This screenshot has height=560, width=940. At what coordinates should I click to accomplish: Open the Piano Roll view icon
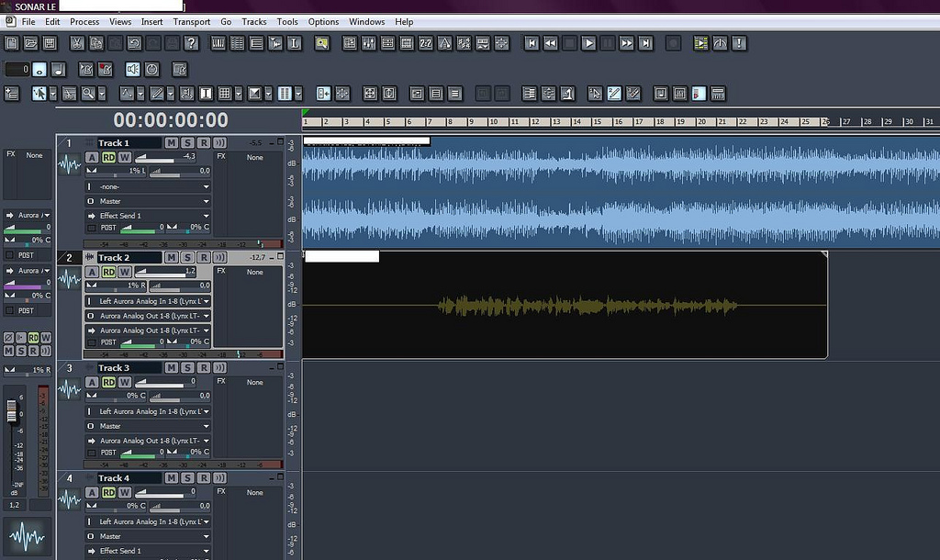click(x=218, y=43)
